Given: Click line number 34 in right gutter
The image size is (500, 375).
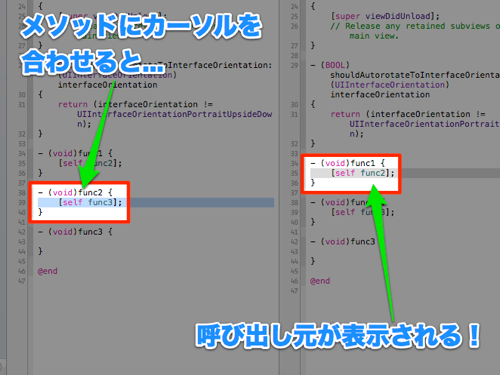Looking at the screenshot, I should (294, 163).
